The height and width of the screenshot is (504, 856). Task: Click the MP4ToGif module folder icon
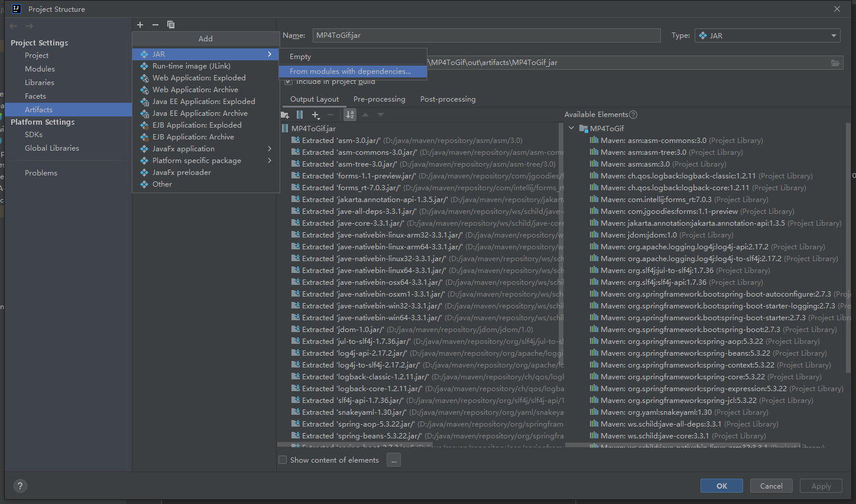[583, 128]
